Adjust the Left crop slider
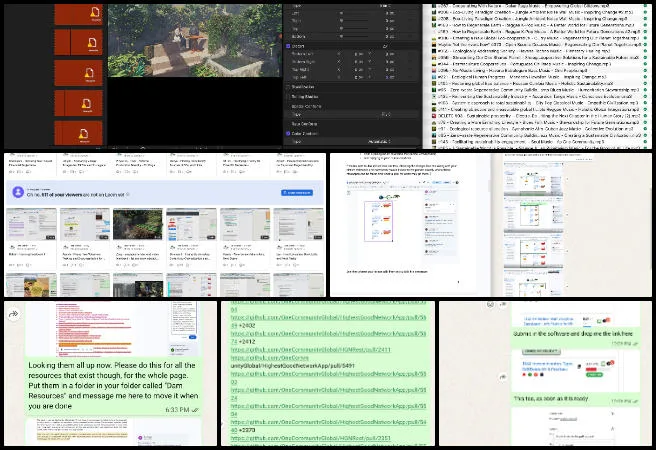The image size is (656, 450). [x=355, y=13]
